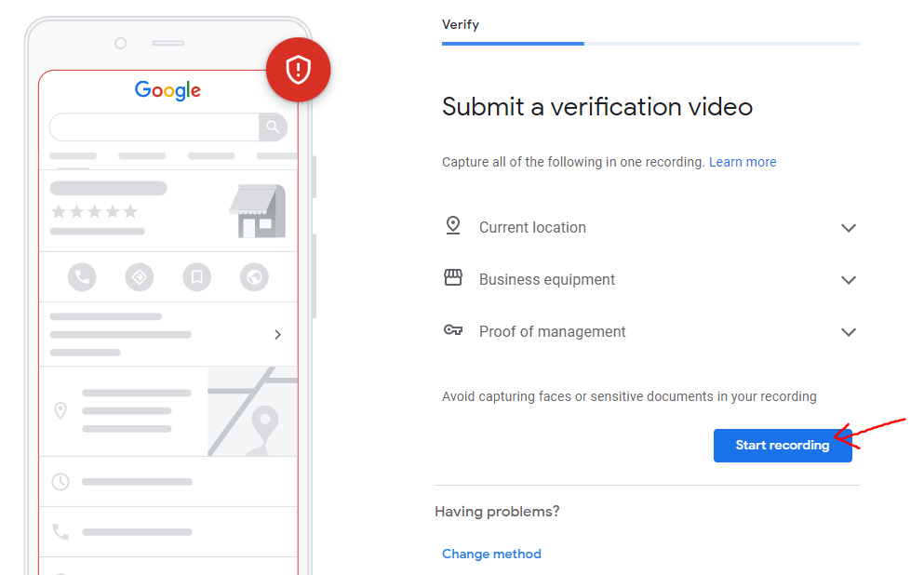Screen dimensions: 924x575
Task: Click the search magnifier in phone mockup
Action: click(x=273, y=127)
